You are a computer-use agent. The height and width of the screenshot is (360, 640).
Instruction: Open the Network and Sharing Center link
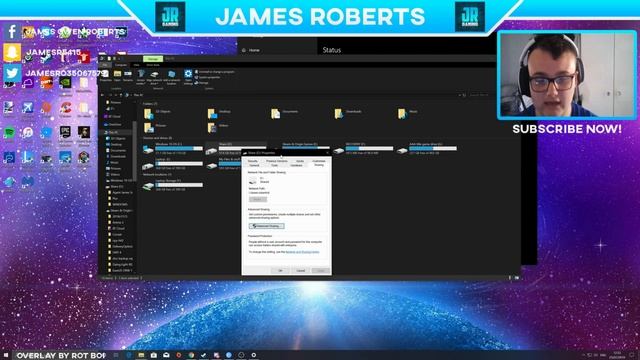click(302, 252)
